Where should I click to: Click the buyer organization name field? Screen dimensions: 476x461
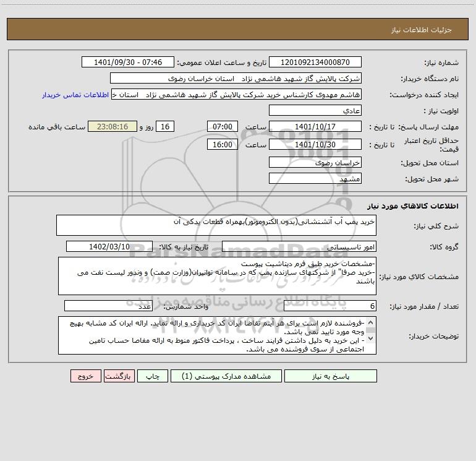click(236, 78)
